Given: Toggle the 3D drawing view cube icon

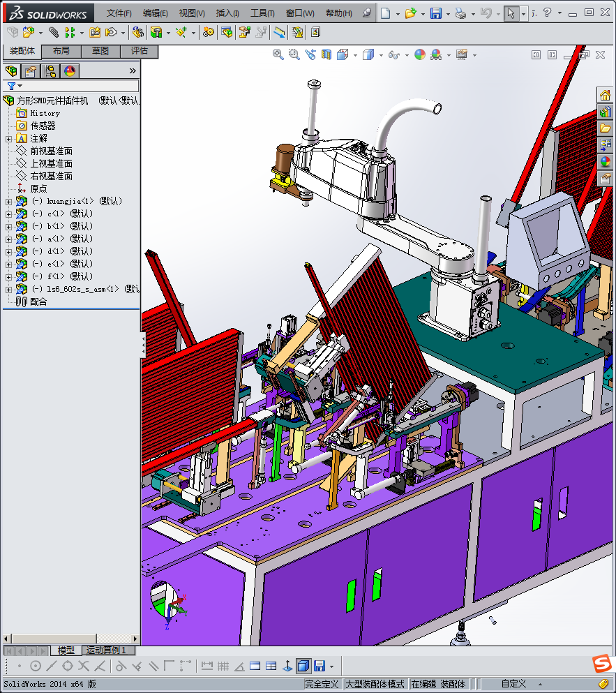Looking at the screenshot, I should [303, 666].
